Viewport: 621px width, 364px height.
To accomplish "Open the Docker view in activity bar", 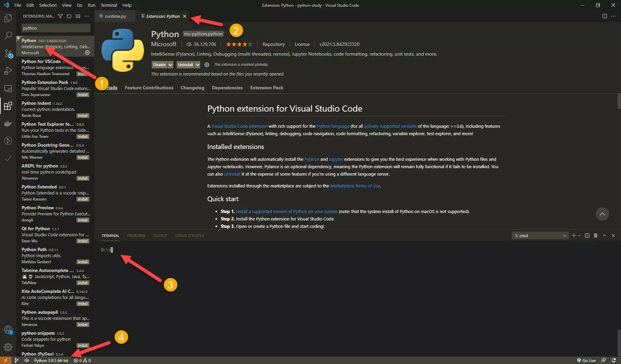I will [x=8, y=123].
